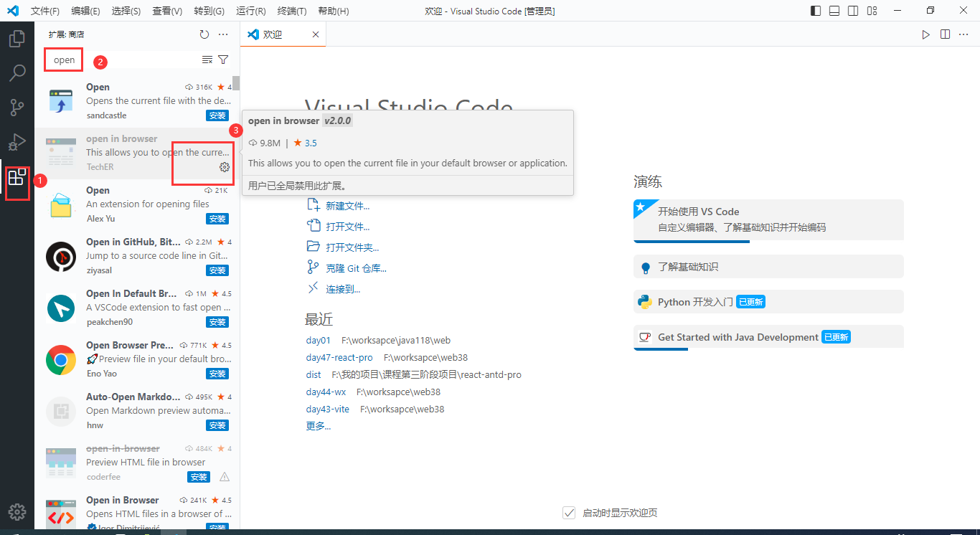Open the 查看(V) menu
980x535 pixels.
167,11
